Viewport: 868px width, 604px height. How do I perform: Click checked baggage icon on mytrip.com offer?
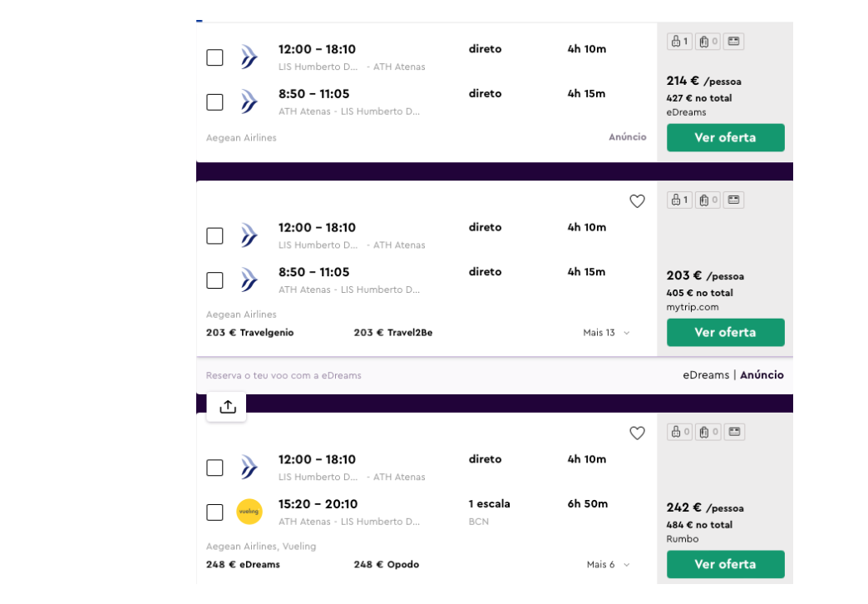[708, 200]
